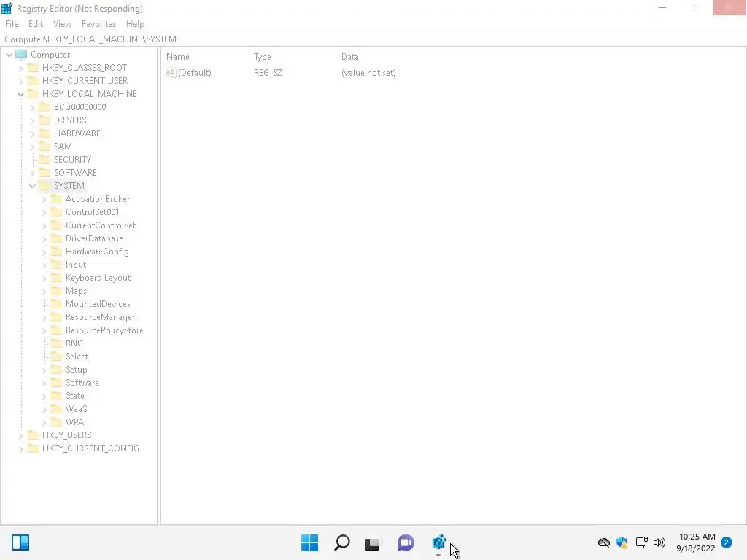Select the SECURITY key

(72, 159)
